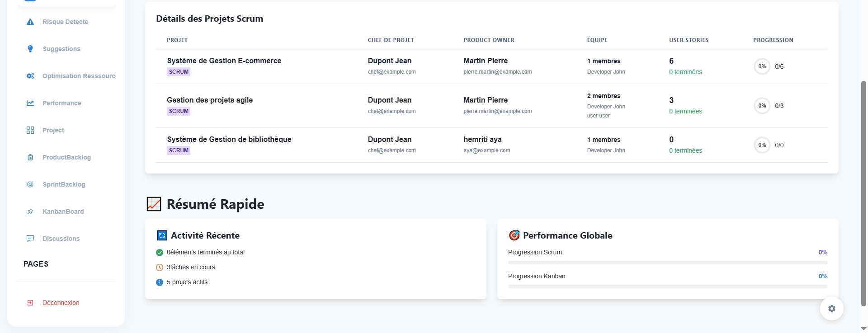
Task: Click SCRUM badge under E-commerce project
Action: coord(179,72)
